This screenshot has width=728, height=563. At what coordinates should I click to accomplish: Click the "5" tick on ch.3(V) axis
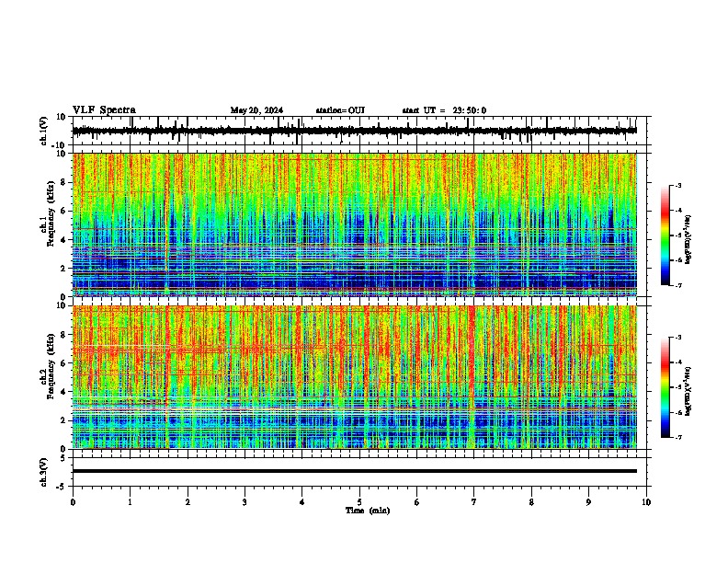63,458
